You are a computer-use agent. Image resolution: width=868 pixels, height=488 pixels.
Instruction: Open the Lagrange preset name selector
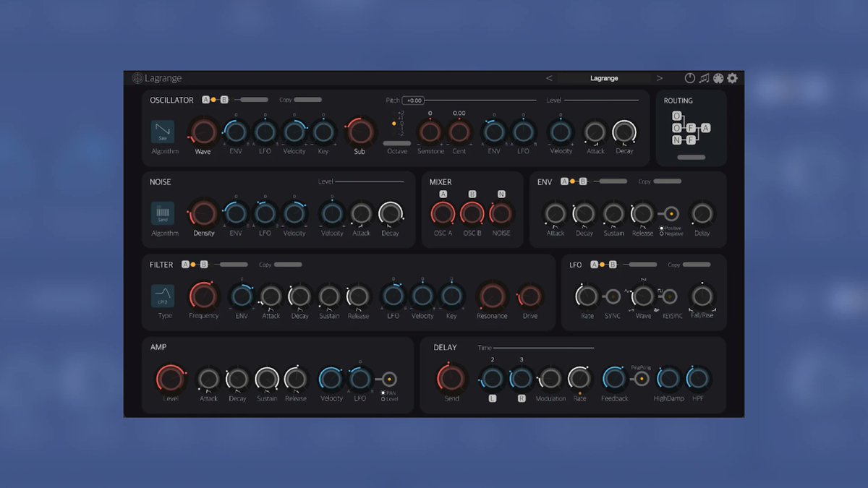pos(604,78)
